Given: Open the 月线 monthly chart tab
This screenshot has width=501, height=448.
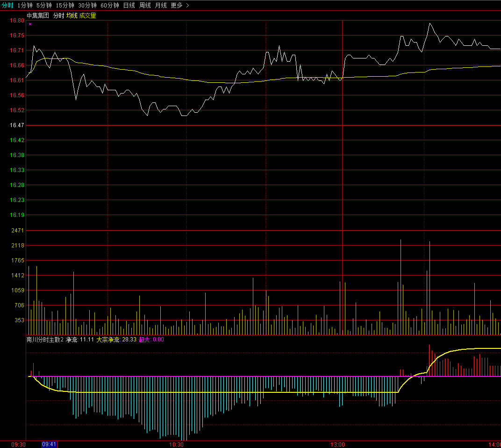Looking at the screenshot, I should (161, 6).
